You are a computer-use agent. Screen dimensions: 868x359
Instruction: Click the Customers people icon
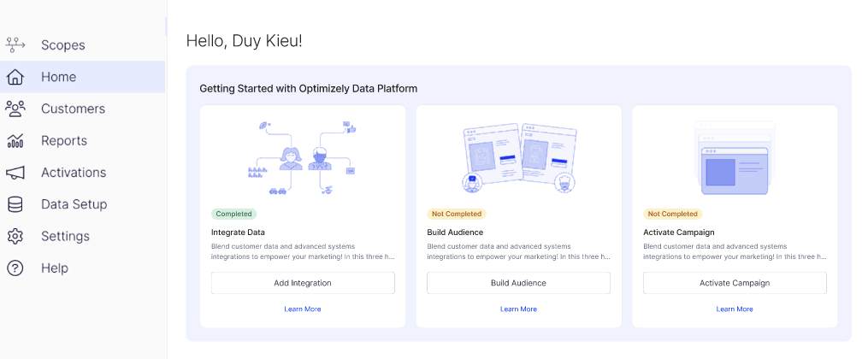(15, 109)
